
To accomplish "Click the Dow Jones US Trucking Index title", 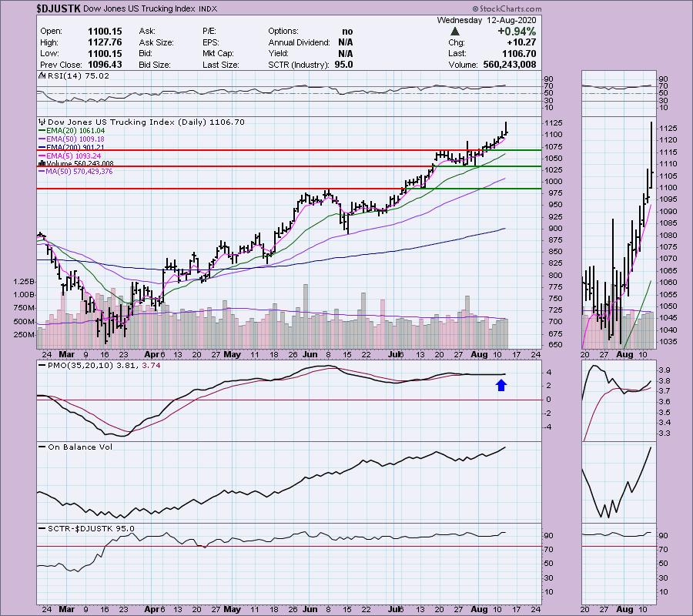I will pos(139,8).
